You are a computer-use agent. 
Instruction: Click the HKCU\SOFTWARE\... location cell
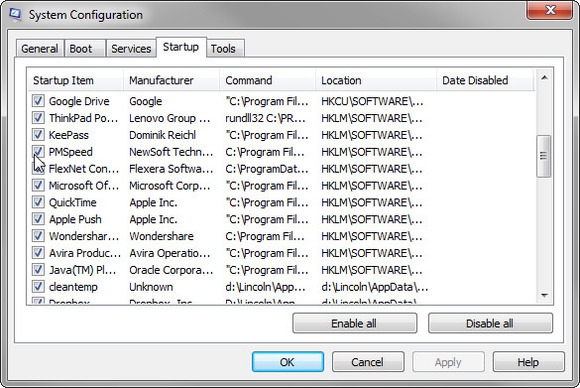(372, 101)
